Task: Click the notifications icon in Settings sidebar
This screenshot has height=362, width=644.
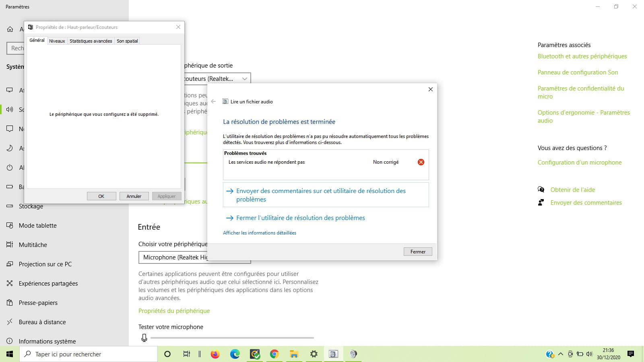Action: (x=10, y=129)
